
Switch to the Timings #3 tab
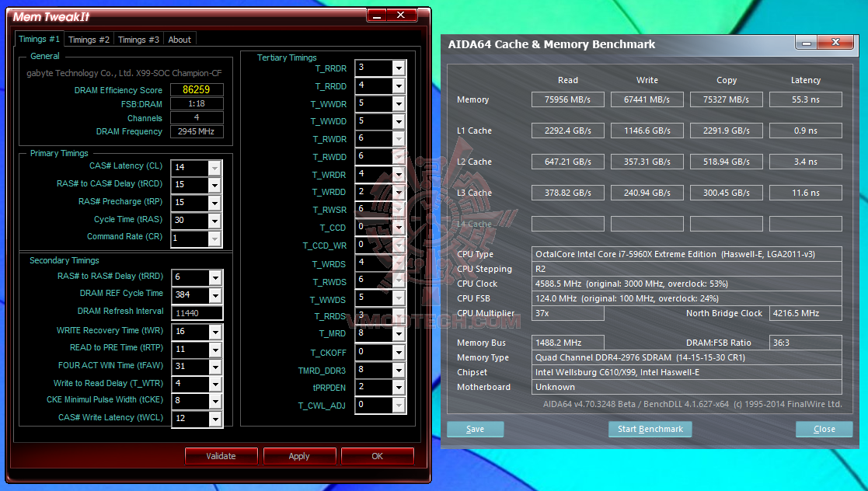click(138, 40)
